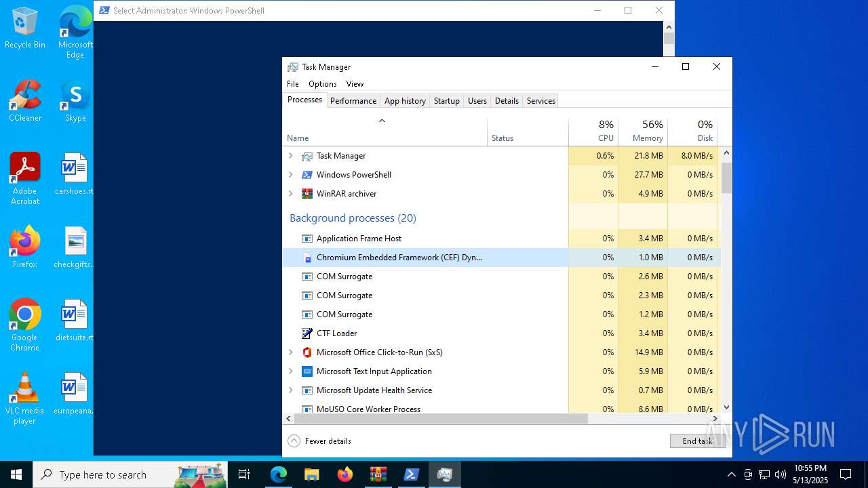This screenshot has width=868, height=488.
Task: Click the horizontal scrollbar right arrow
Action: pyautogui.click(x=715, y=419)
